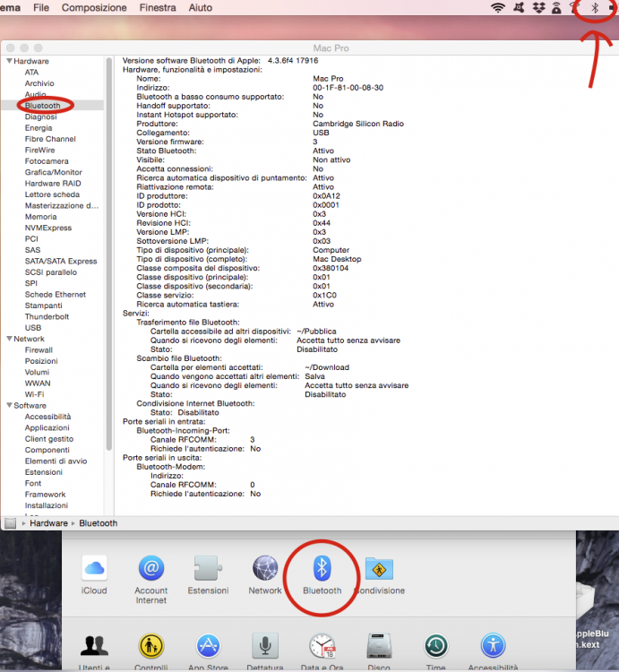Click the Dropbox icon in menu bar
Viewport: 619px width, 672px height.
click(x=538, y=8)
